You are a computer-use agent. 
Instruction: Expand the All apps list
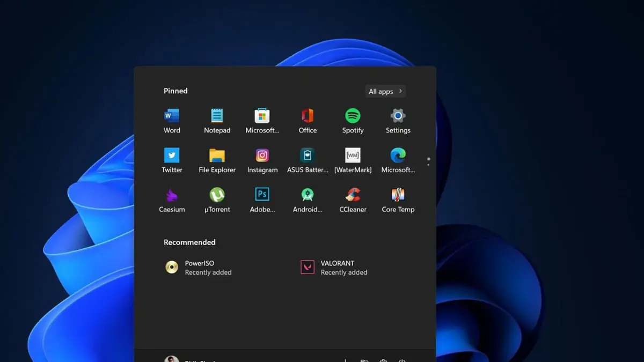tap(385, 92)
